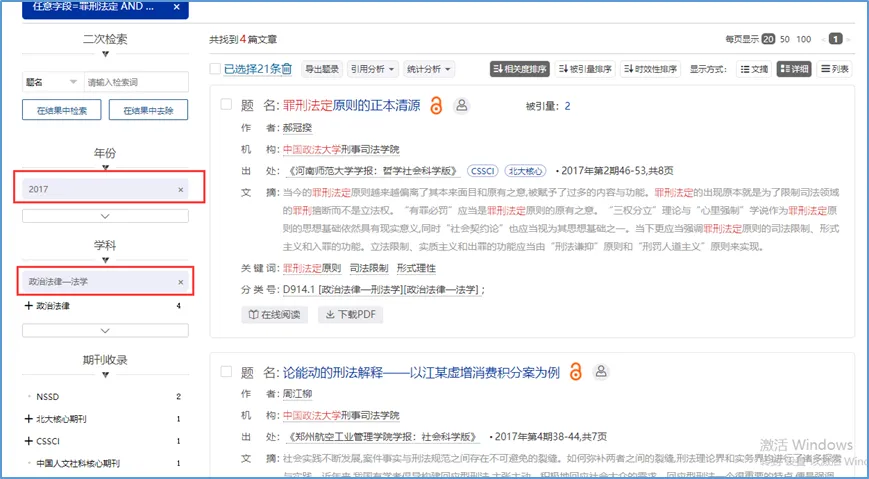Go to page 1 in pagination
The image size is (869, 479).
(x=836, y=39)
